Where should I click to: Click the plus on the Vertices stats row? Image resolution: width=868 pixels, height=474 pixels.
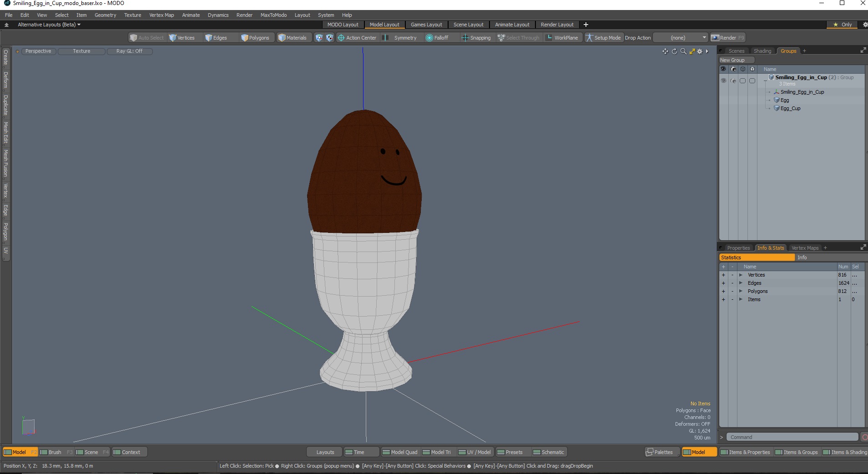[723, 275]
